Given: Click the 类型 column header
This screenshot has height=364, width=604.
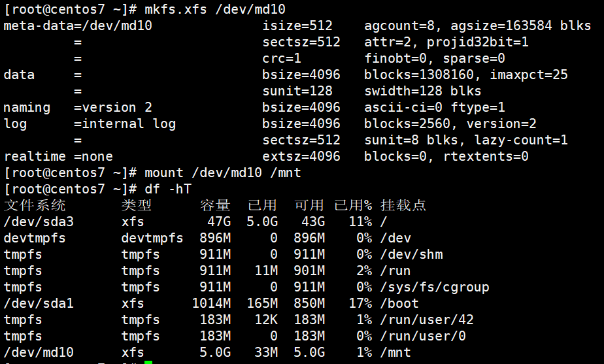Looking at the screenshot, I should coord(137,205).
